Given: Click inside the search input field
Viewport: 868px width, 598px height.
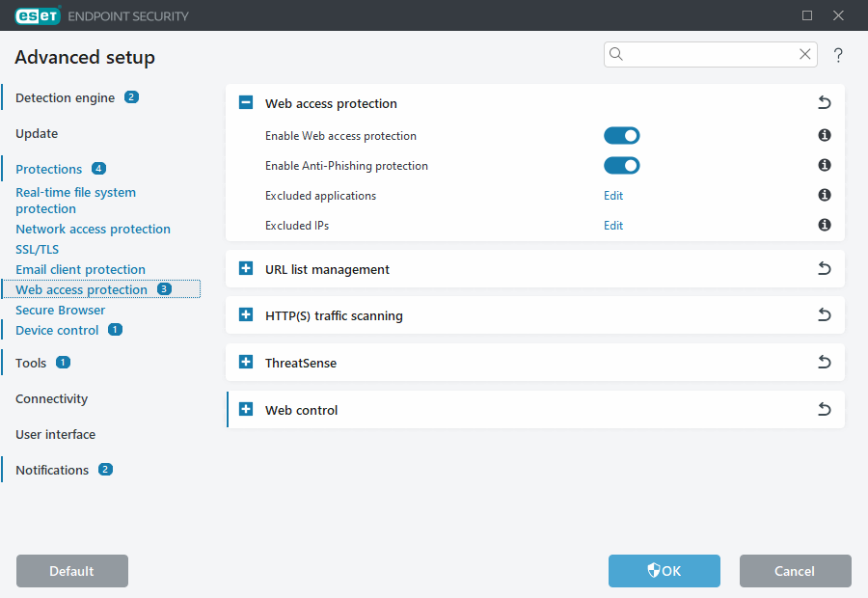Looking at the screenshot, I should [704, 54].
